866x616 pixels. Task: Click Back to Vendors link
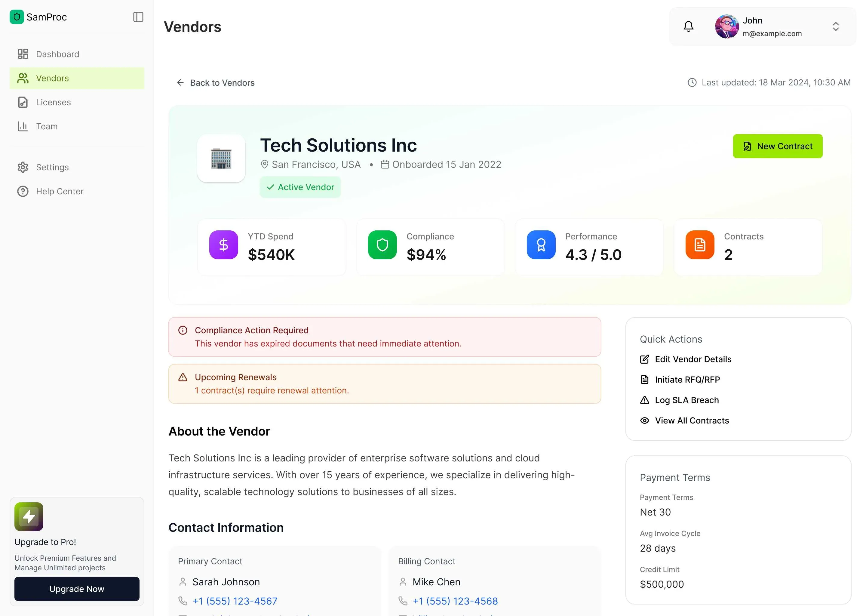pyautogui.click(x=215, y=83)
